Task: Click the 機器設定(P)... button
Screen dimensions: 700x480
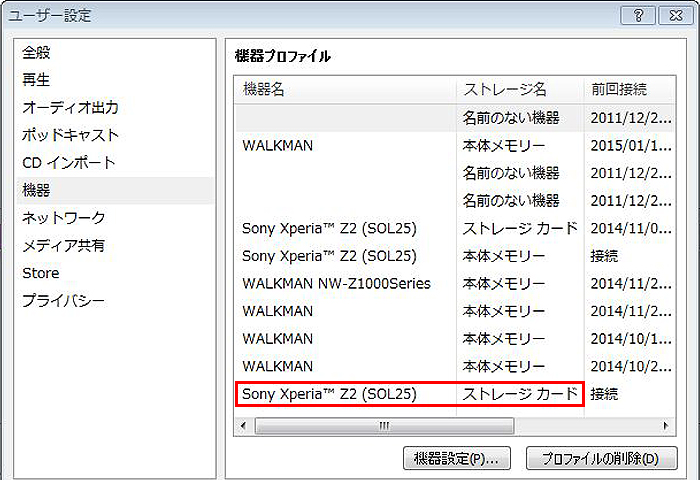Action: pyautogui.click(x=457, y=459)
